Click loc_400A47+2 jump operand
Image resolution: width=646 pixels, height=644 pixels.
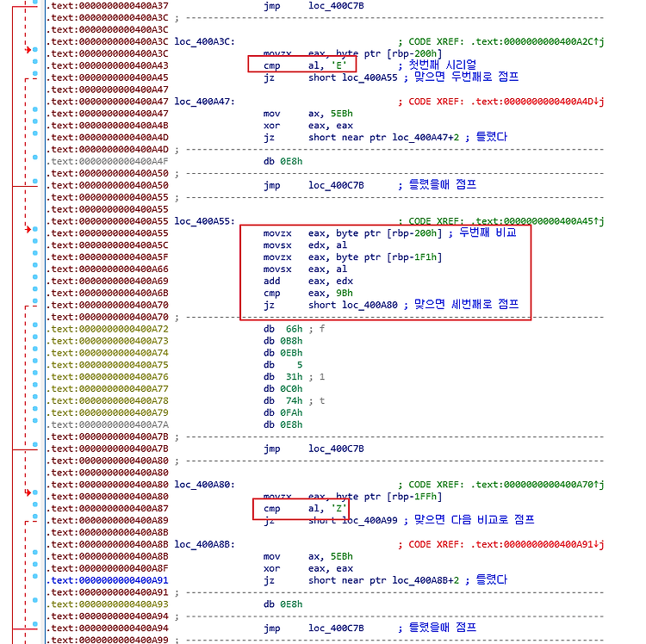425,137
